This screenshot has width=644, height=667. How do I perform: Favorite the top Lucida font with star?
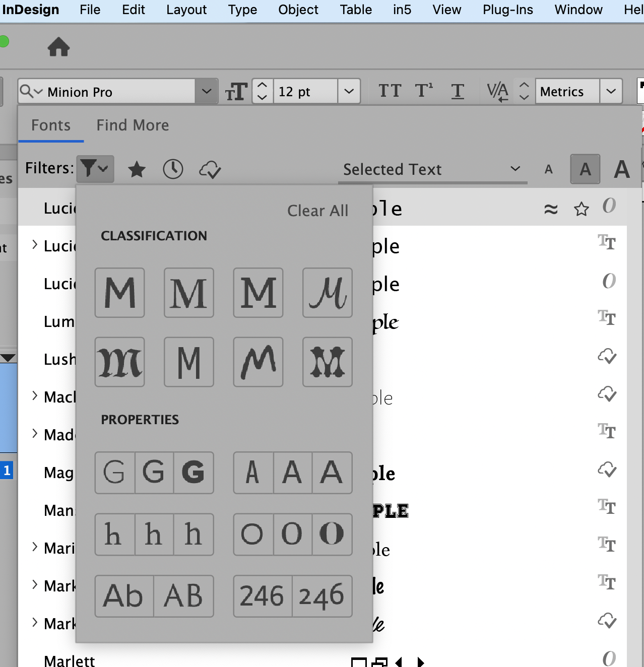pyautogui.click(x=582, y=209)
